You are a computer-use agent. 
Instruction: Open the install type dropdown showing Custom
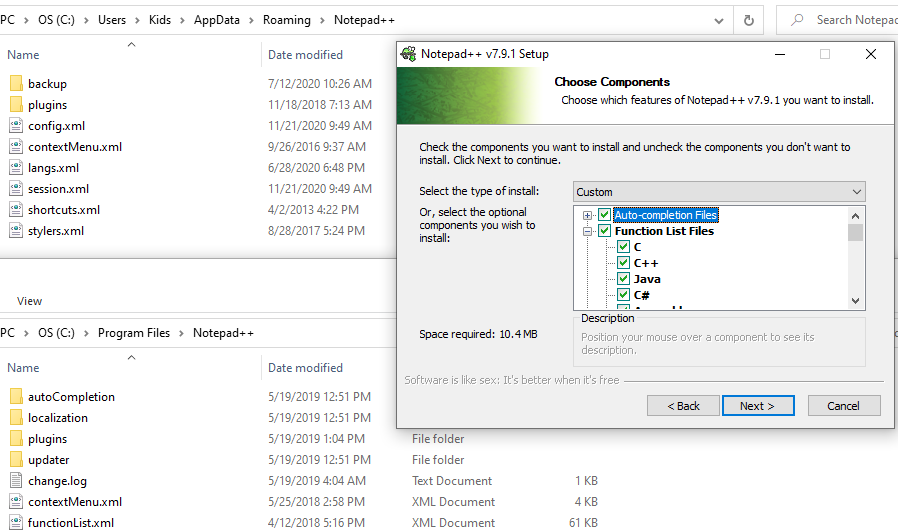click(x=719, y=192)
